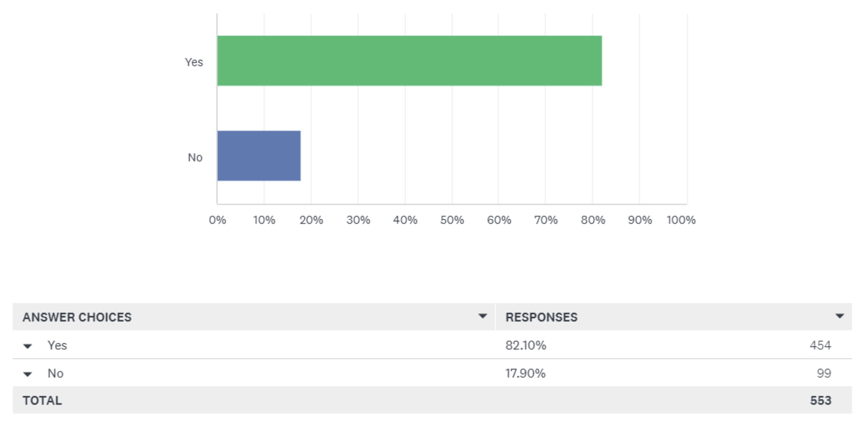Select the 454 response count
Screen dimensions: 868x423
820,345
